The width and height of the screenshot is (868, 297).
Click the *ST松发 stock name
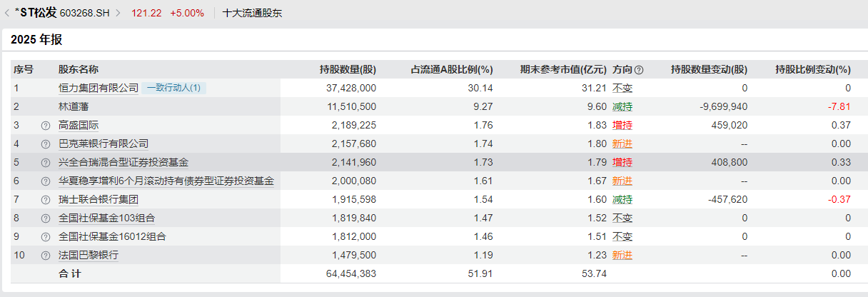tap(36, 13)
